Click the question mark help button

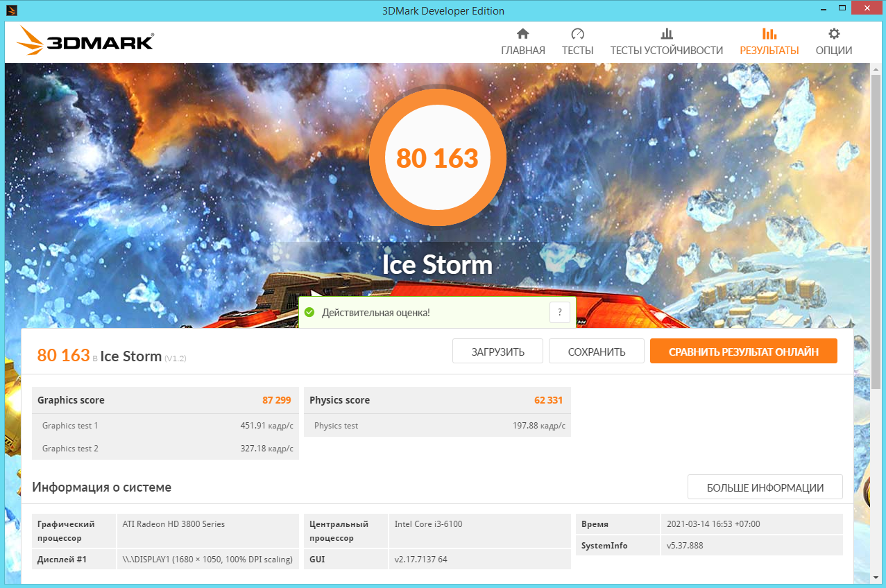tap(560, 312)
